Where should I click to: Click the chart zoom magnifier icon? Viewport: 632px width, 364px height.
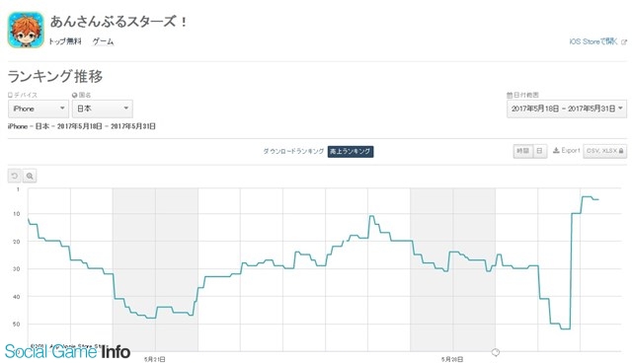click(x=30, y=176)
